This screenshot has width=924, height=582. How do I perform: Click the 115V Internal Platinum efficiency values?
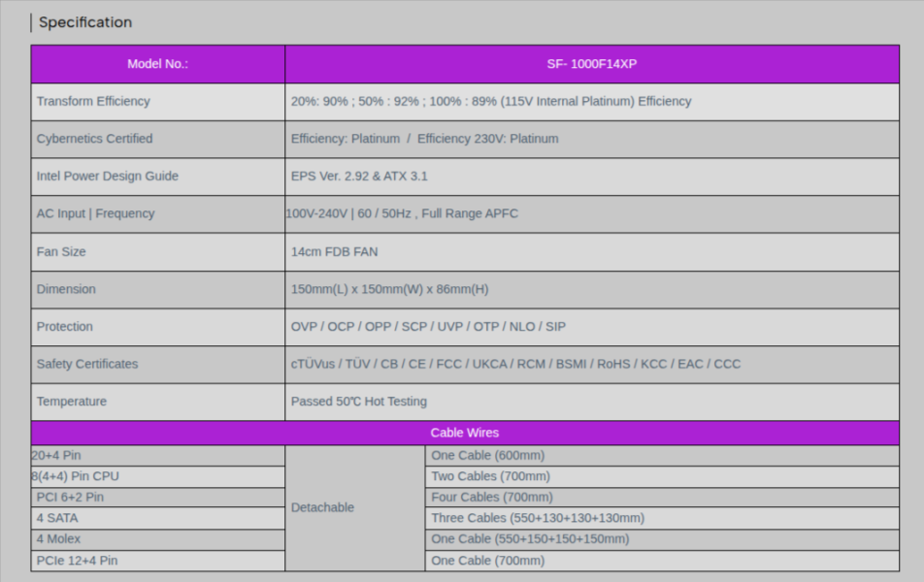pyautogui.click(x=491, y=101)
